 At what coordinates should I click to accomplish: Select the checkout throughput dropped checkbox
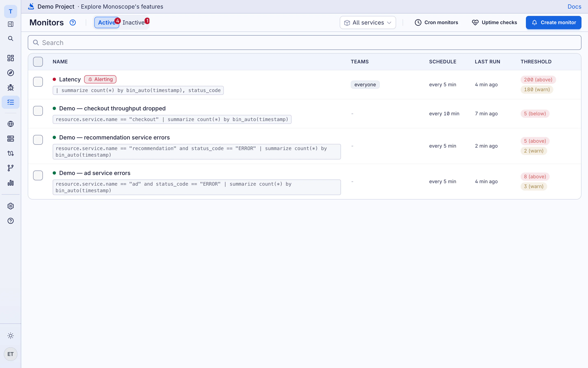[x=38, y=111]
